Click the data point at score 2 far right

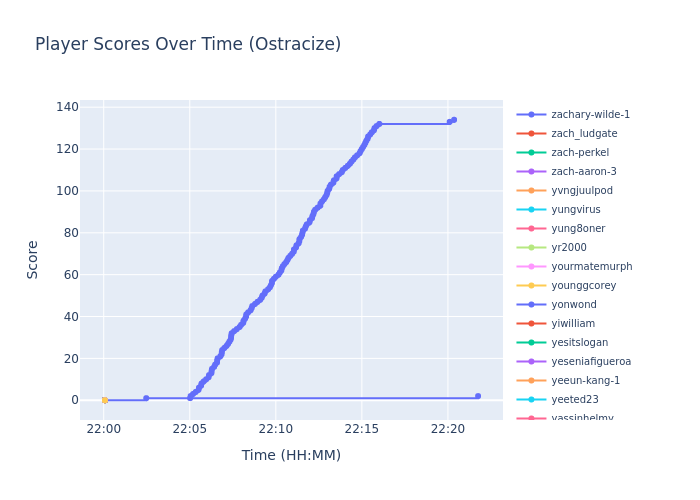pos(478,396)
